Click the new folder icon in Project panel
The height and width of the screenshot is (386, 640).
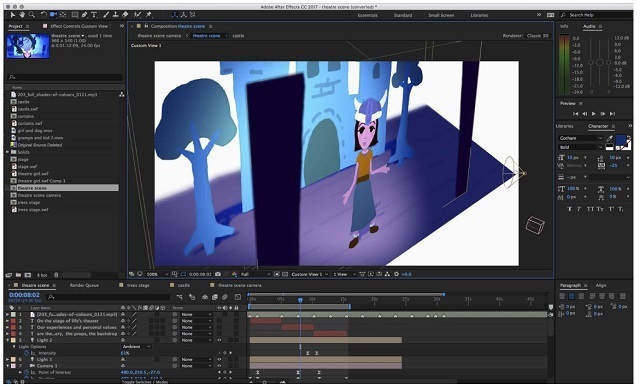(19, 275)
